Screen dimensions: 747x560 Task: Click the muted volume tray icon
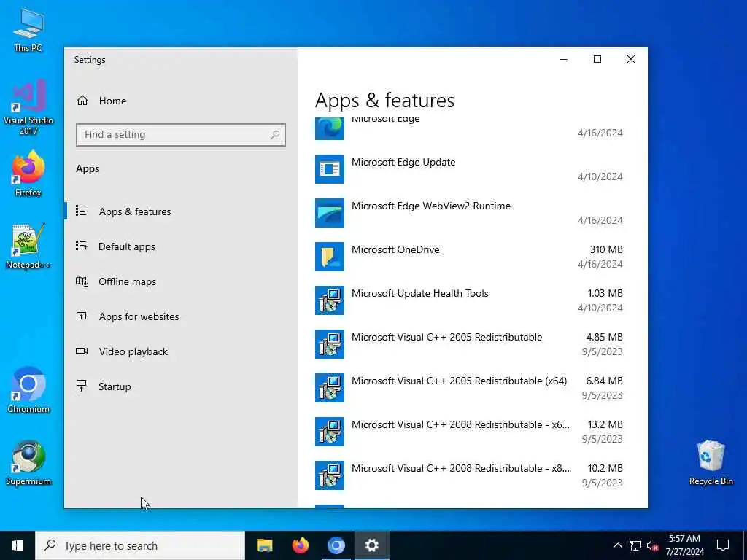(x=652, y=545)
